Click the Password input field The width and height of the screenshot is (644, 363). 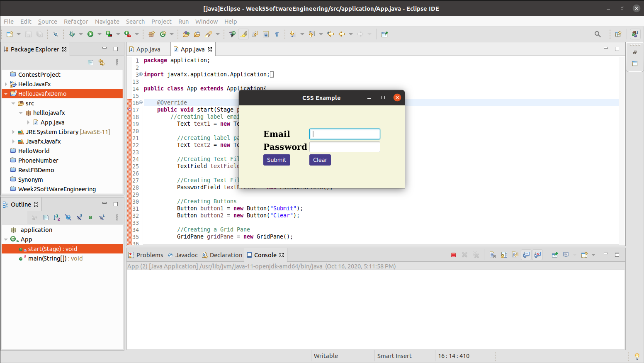pyautogui.click(x=345, y=147)
